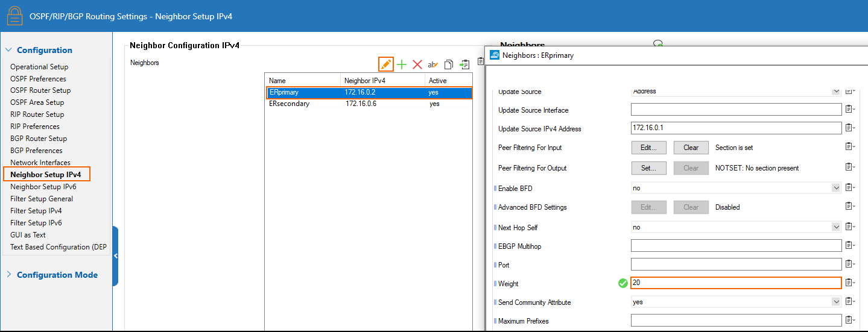Viewport: 868px width, 332px height.
Task: Delete the neighbor using the red X icon
Action: [417, 64]
